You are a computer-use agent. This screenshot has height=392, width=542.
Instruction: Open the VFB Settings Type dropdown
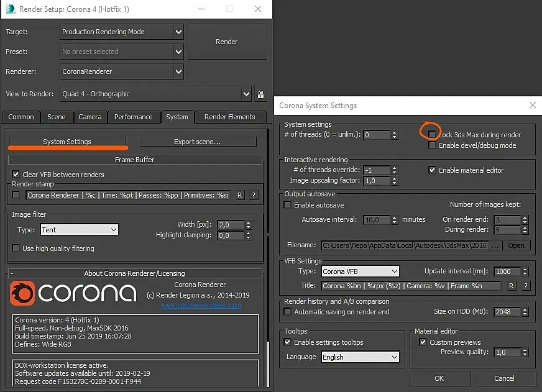click(x=360, y=271)
